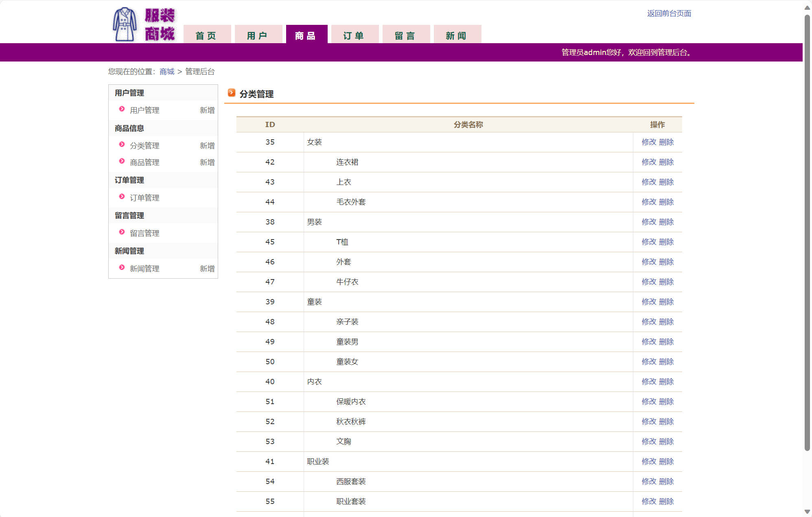
Task: Click the pink bullet icon next to 新闻管理
Action: [x=122, y=268]
